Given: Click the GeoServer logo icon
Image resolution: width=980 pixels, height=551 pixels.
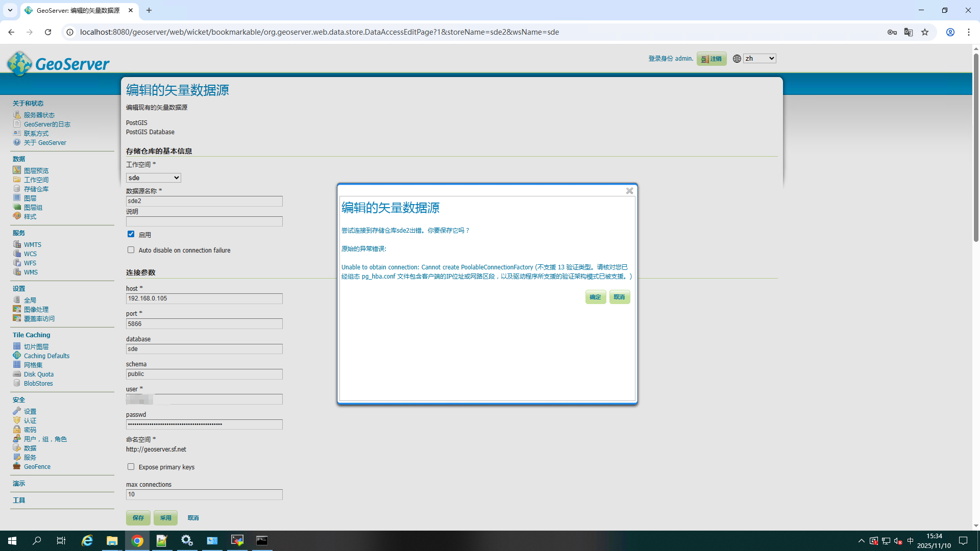Looking at the screenshot, I should pos(19,63).
